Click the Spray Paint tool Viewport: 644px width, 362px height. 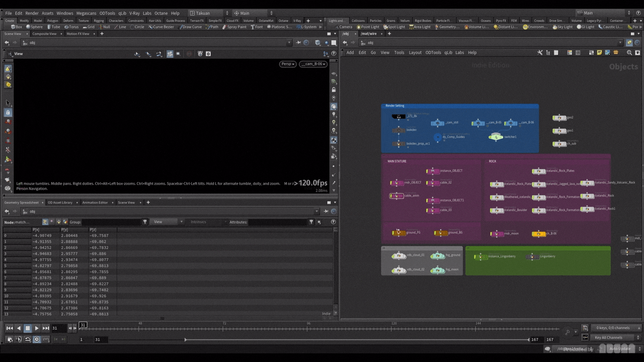(234, 27)
